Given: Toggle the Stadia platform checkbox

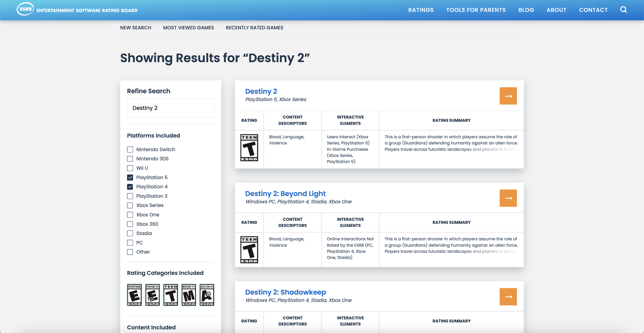Looking at the screenshot, I should pyautogui.click(x=130, y=233).
